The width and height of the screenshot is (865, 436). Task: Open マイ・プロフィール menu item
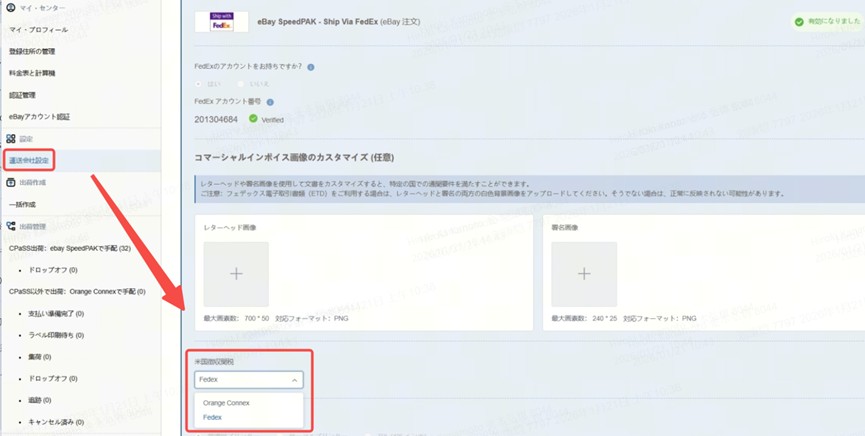(38, 30)
